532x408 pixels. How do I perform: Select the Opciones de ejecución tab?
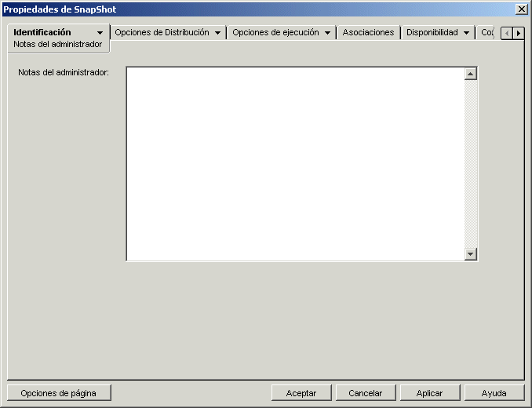[x=275, y=32]
